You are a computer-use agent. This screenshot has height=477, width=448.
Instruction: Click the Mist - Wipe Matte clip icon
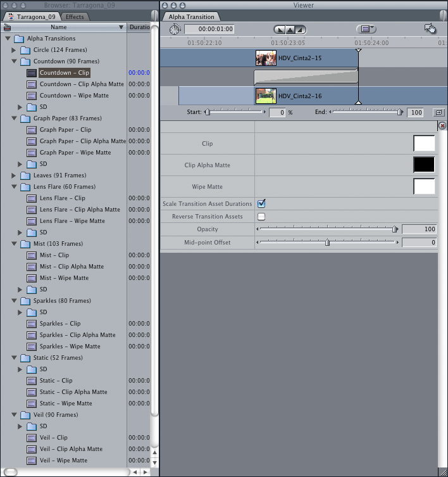pyautogui.click(x=32, y=278)
